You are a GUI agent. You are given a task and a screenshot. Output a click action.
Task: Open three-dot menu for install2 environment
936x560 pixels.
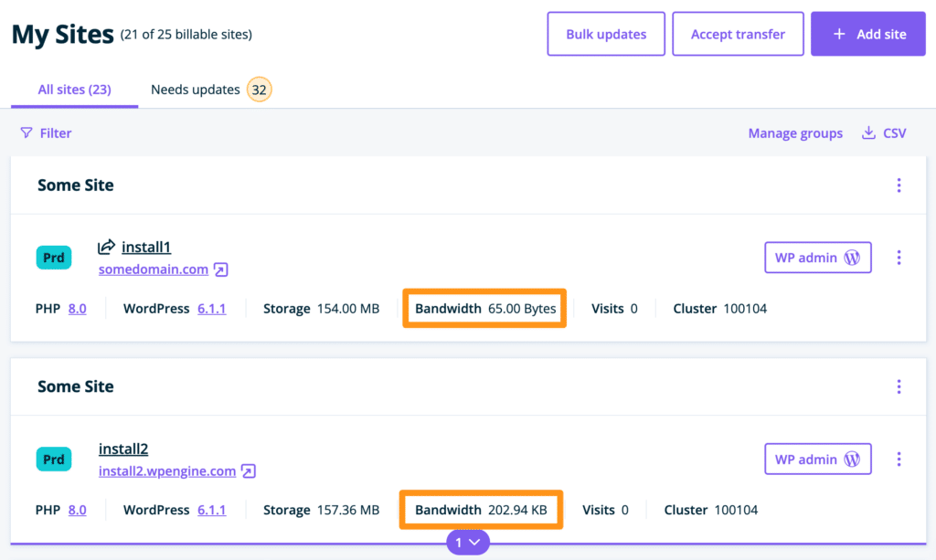click(x=899, y=460)
